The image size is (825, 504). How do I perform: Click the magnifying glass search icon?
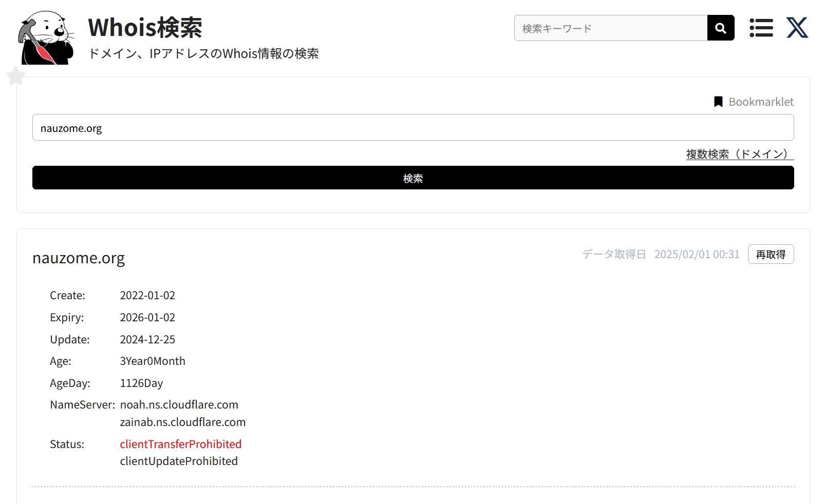click(720, 28)
